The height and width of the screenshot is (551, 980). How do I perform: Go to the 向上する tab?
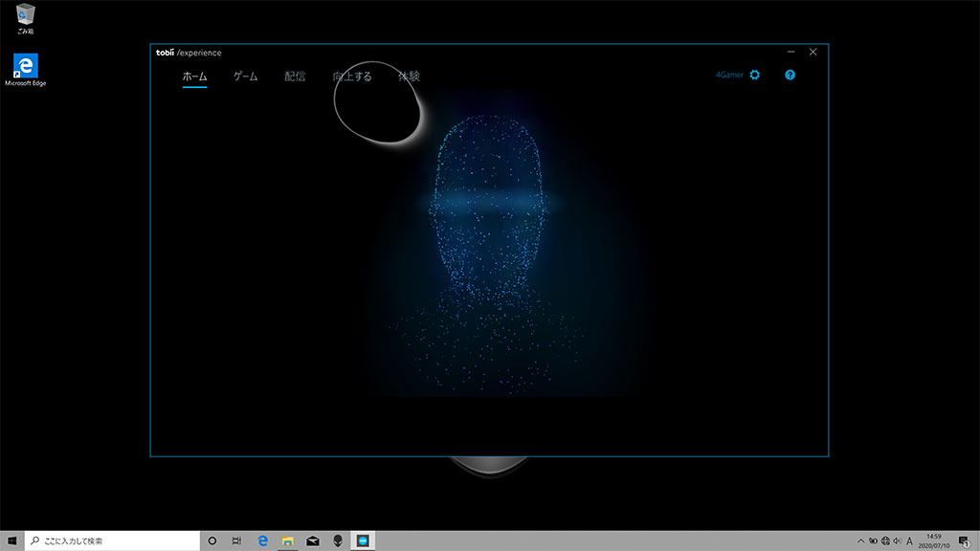(x=351, y=77)
